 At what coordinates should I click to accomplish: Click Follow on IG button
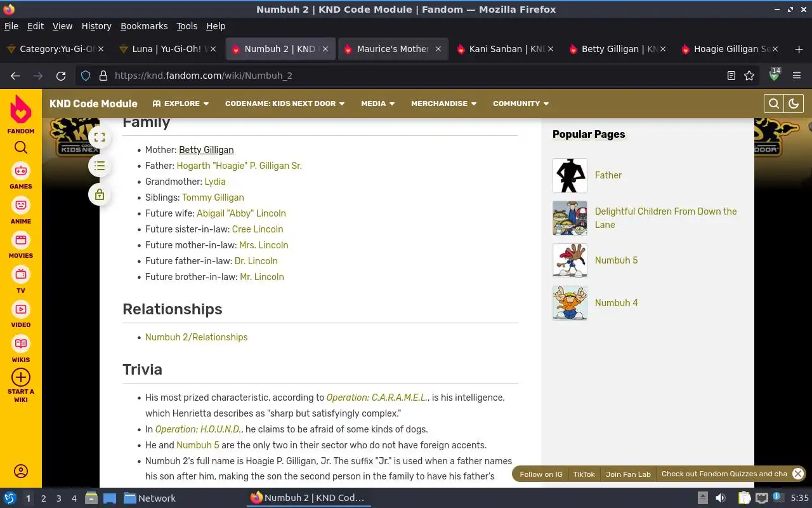[x=541, y=474]
